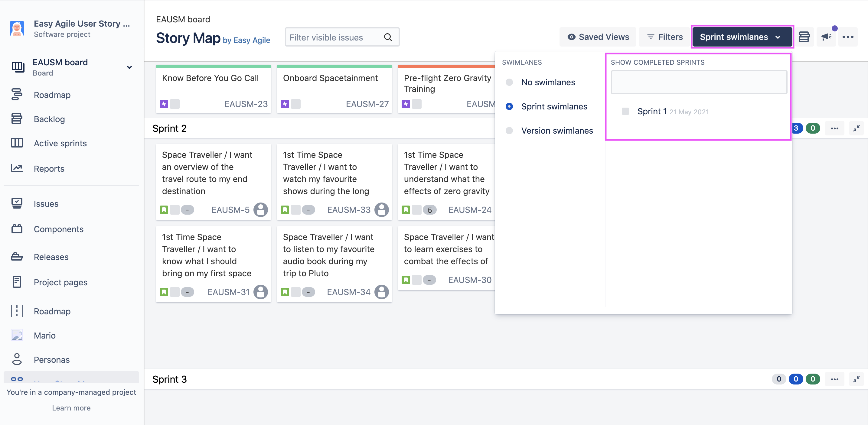
Task: Click the search magnifier in the filter box
Action: point(388,37)
